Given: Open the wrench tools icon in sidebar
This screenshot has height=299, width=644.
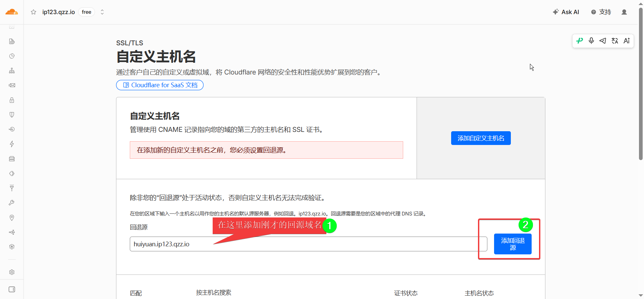Looking at the screenshot, I should pyautogui.click(x=12, y=203).
